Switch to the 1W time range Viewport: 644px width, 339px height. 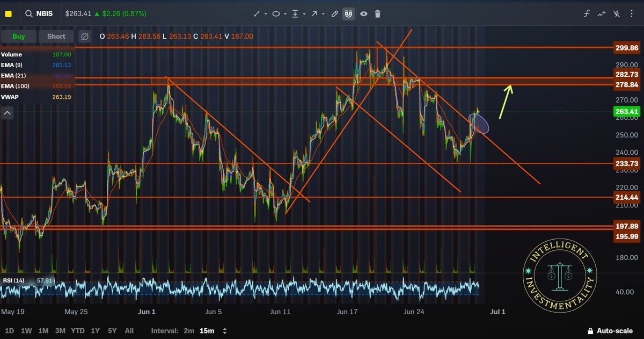pyautogui.click(x=26, y=331)
